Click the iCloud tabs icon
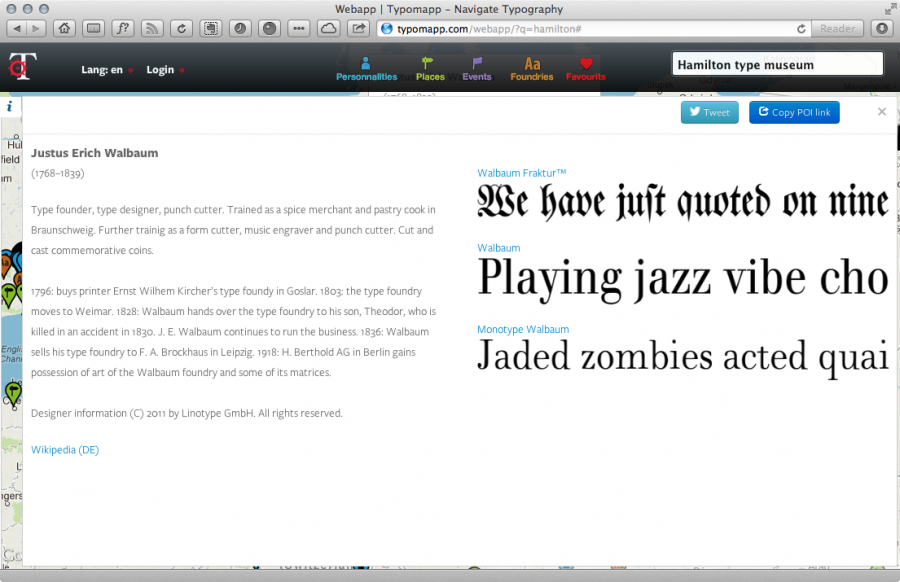Screen dimensions: 900x582 (328, 28)
